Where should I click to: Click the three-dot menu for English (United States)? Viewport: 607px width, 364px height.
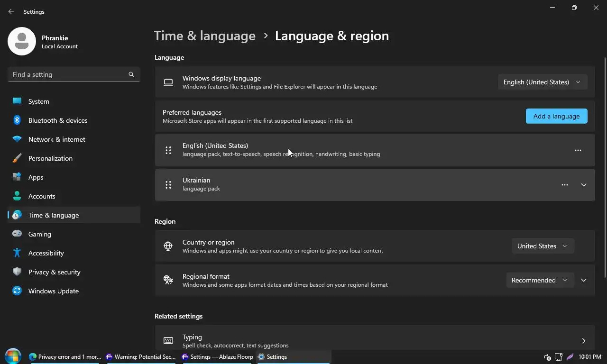pos(578,150)
